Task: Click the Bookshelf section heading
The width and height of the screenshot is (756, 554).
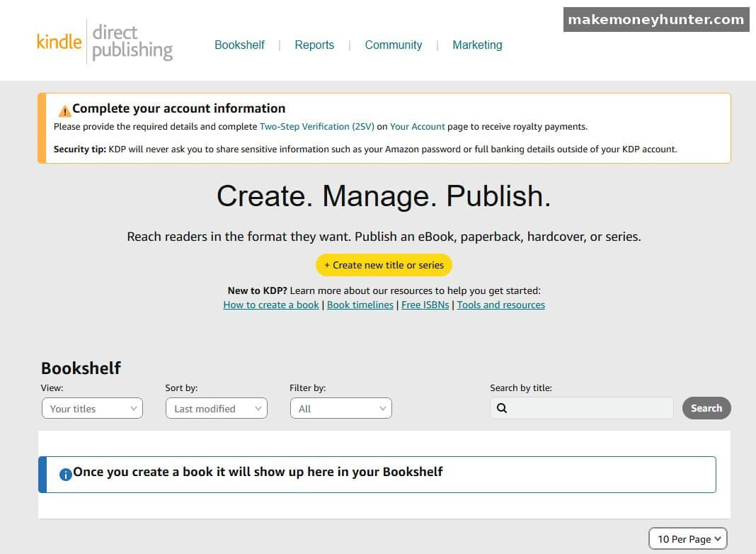Action: tap(81, 368)
